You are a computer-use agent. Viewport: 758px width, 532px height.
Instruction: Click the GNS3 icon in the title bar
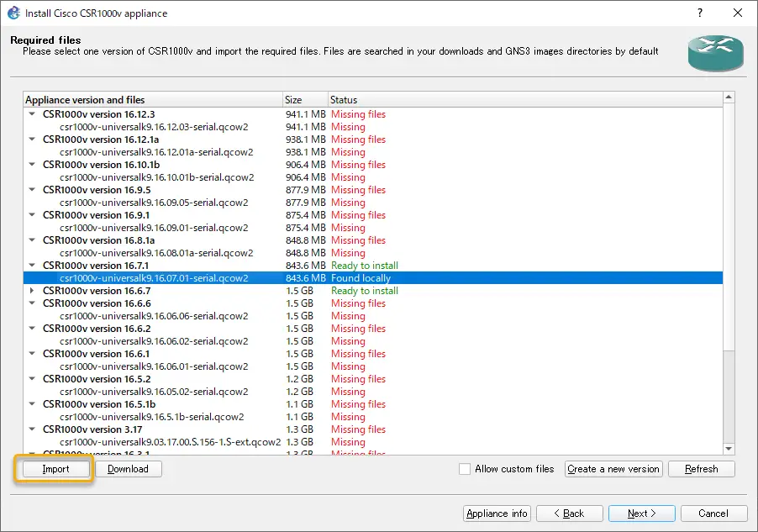[14, 13]
